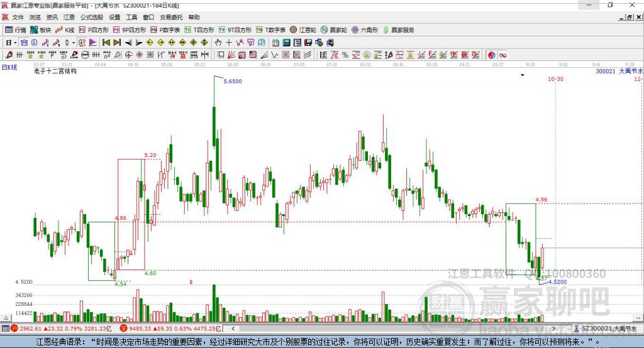The image size is (644, 348).
Task: Click the blue infinity loop icon
Action: [502, 55]
